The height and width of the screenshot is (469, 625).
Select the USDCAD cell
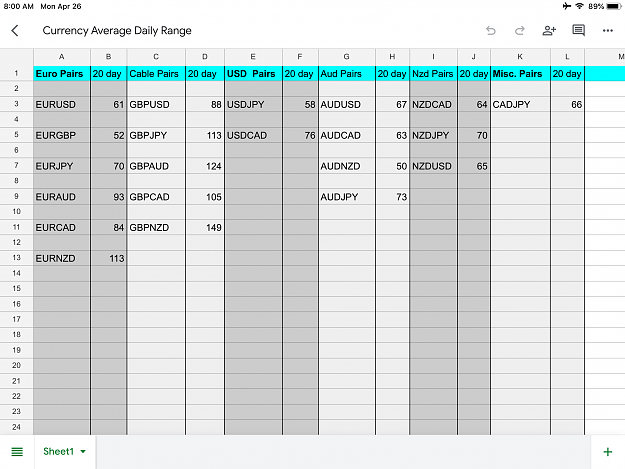(254, 135)
